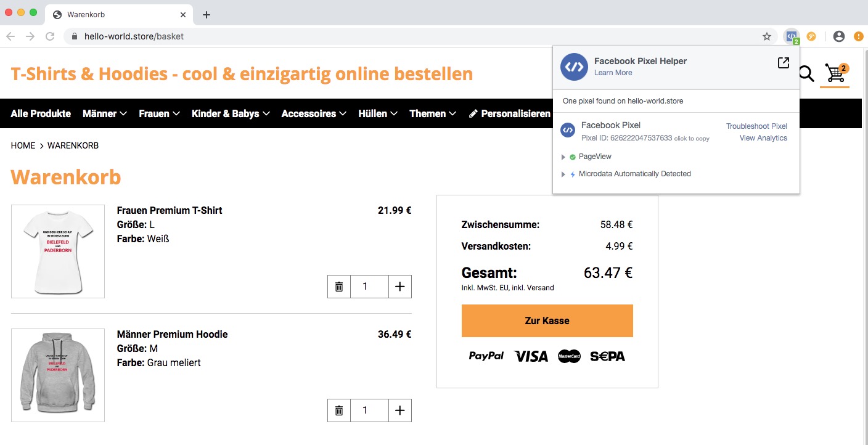Expand the PageView event details

(x=563, y=157)
